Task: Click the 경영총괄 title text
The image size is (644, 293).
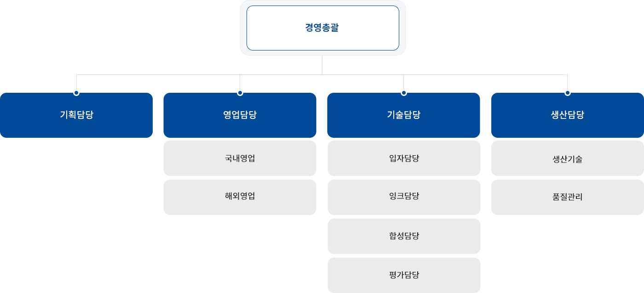Action: click(x=322, y=28)
